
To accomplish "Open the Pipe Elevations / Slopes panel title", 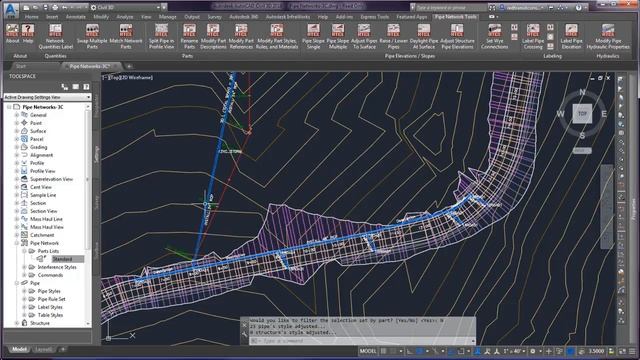I will point(410,56).
